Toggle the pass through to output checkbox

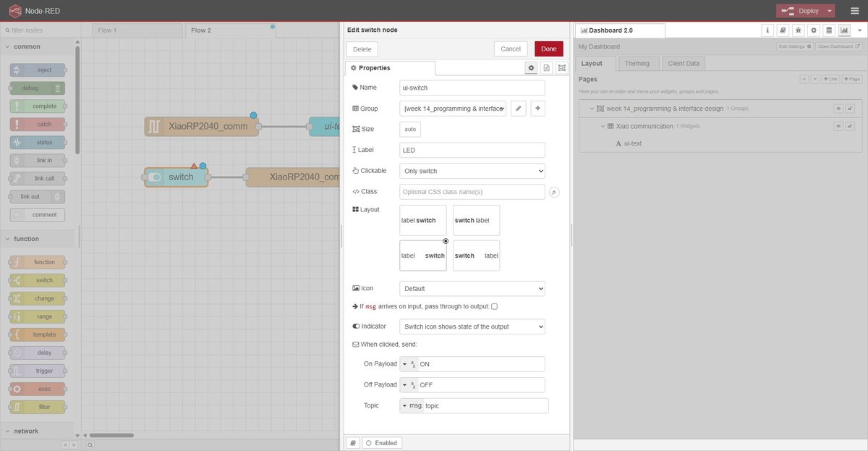pos(495,307)
